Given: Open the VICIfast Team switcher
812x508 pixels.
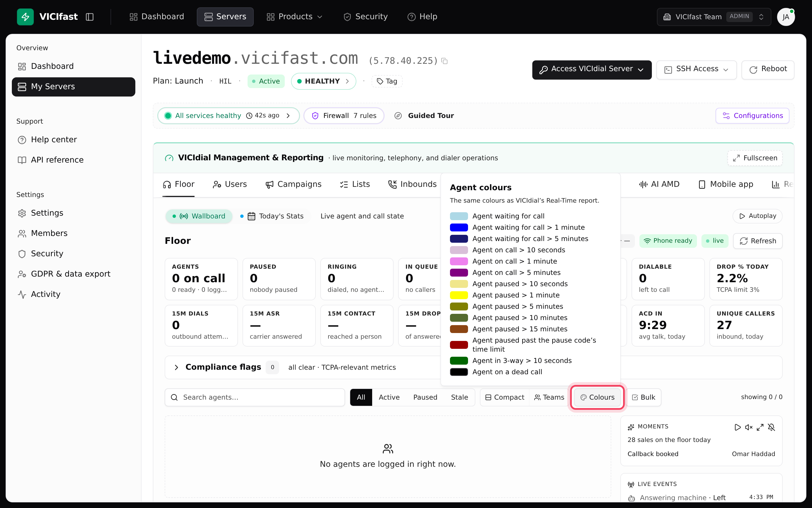Looking at the screenshot, I should pyautogui.click(x=714, y=17).
